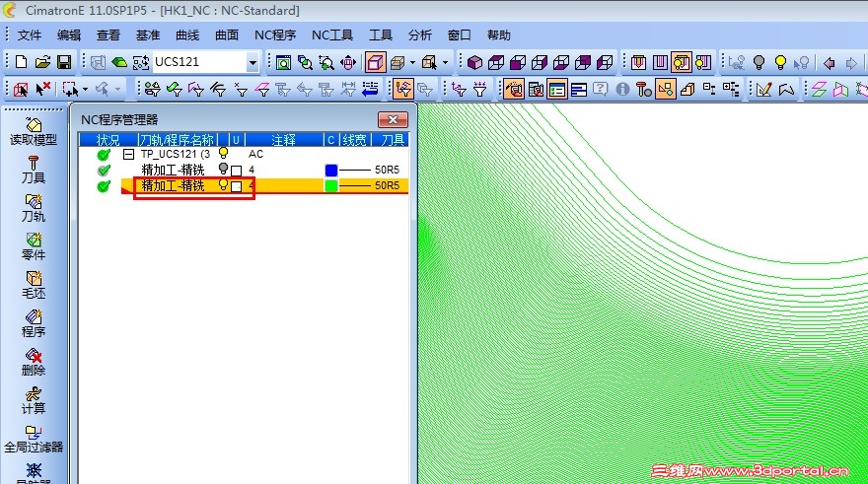868x484 pixels.
Task: Open 全局过滤器 (Global Filter) in sidebar
Action: click(34, 440)
